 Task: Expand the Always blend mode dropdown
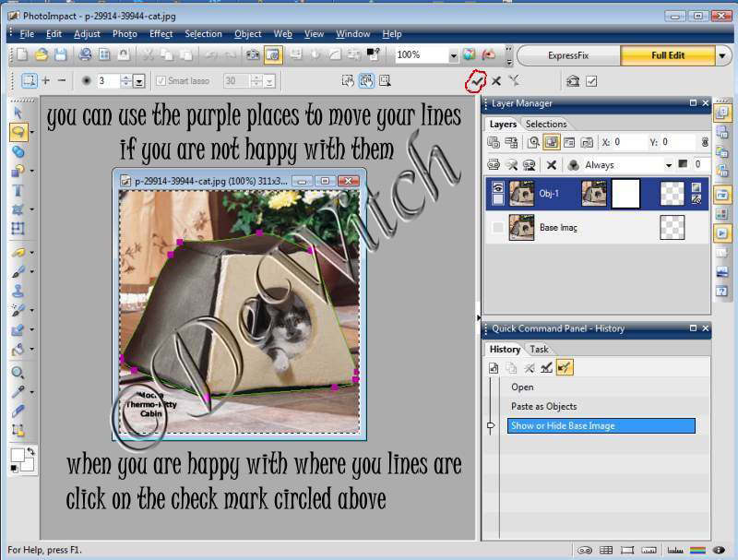point(668,165)
